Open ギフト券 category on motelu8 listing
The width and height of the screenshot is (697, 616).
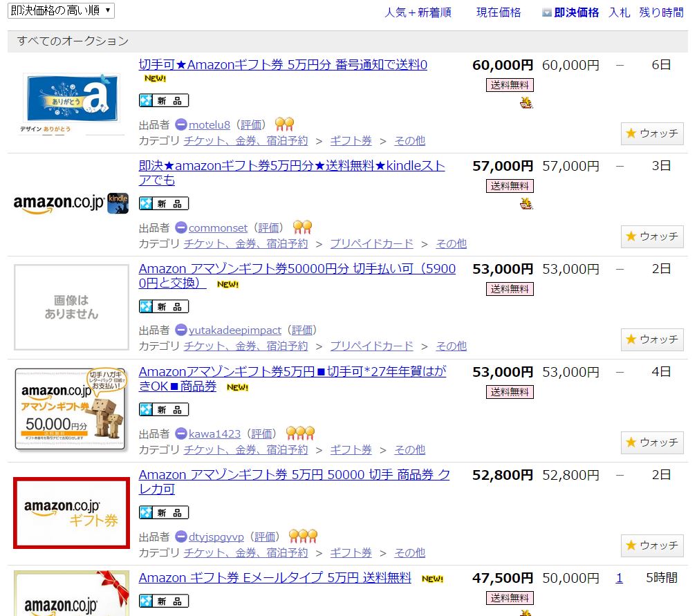351,140
